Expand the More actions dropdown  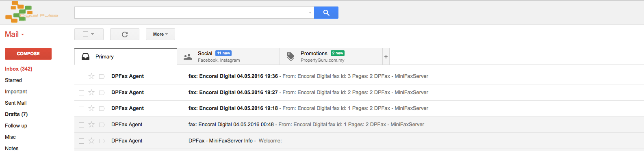(160, 35)
